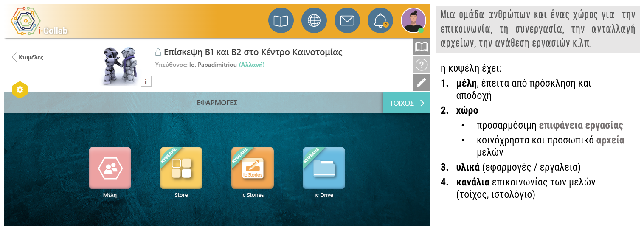
Task: Click the 'η κυψέλη έχει:' text
Action: pos(472,68)
